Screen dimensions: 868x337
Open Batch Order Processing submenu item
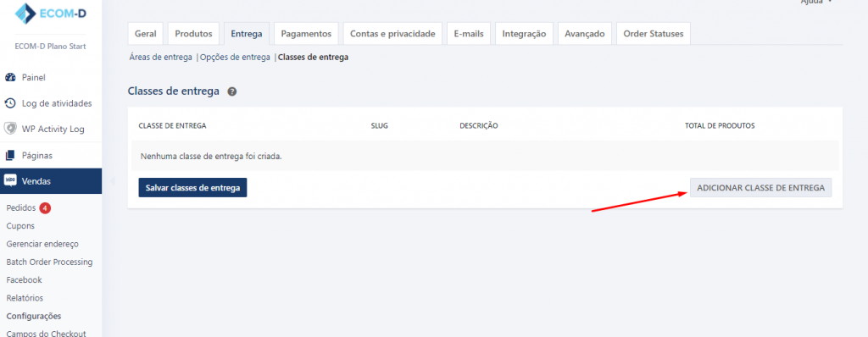(49, 262)
